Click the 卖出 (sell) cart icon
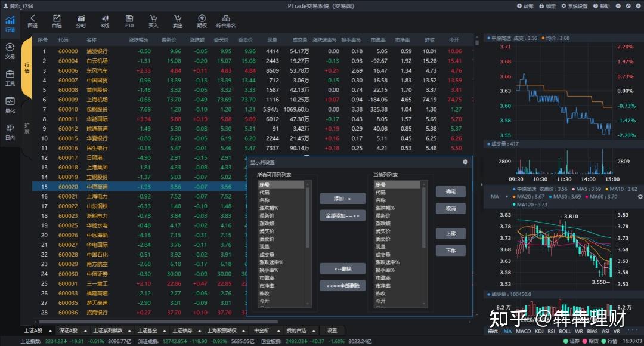The height and width of the screenshot is (346, 644). 177,21
